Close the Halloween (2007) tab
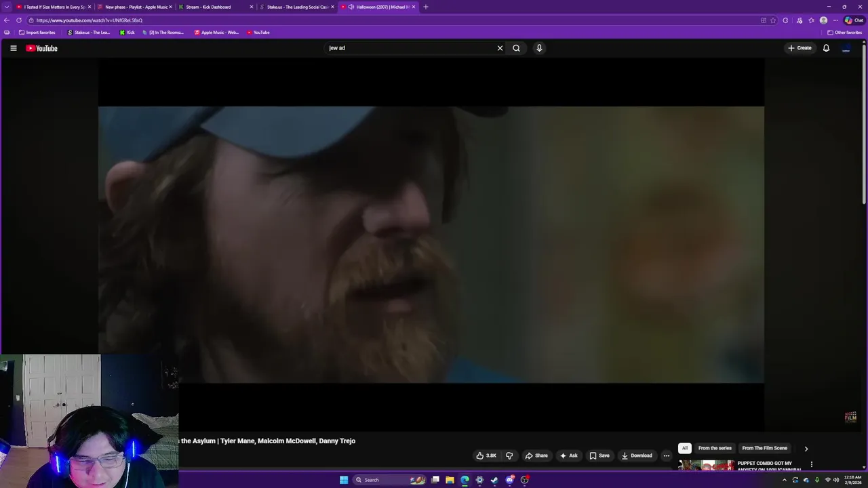Viewport: 868px width, 488px height. [x=414, y=7]
